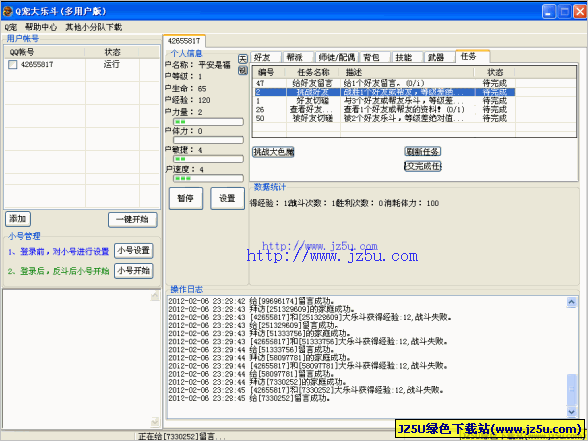The image size is (588, 441).
Task: Click the 暂停 button
Action: 186,198
